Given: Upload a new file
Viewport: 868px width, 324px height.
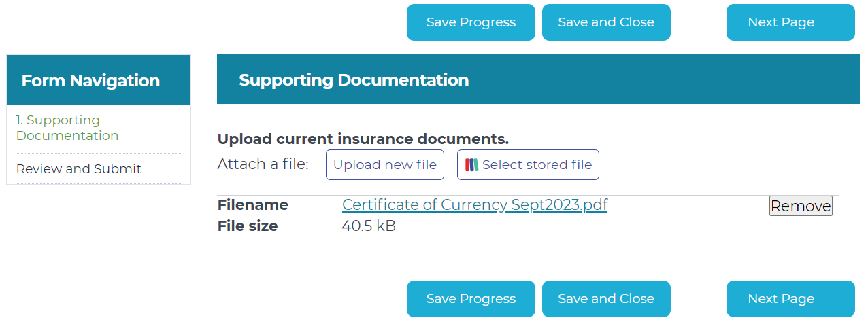Looking at the screenshot, I should 385,165.
